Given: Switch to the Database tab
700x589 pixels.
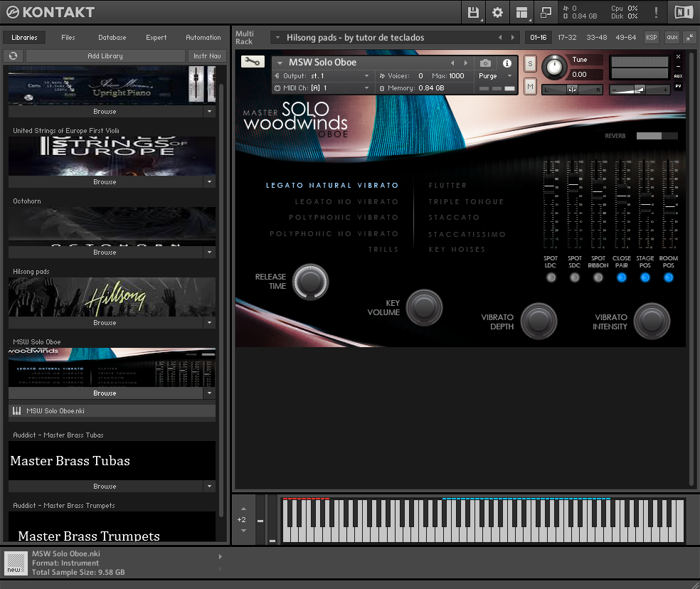Looking at the screenshot, I should [x=112, y=38].
